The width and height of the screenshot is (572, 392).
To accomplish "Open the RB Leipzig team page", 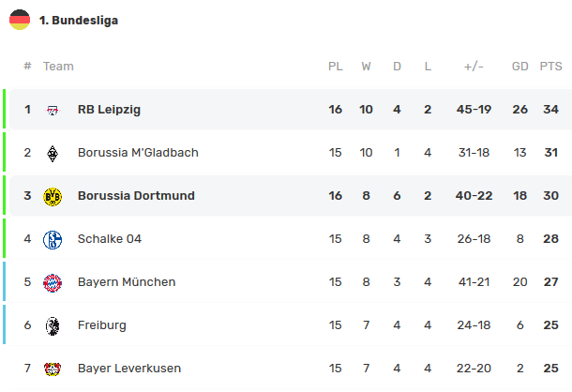I will coord(109,110).
